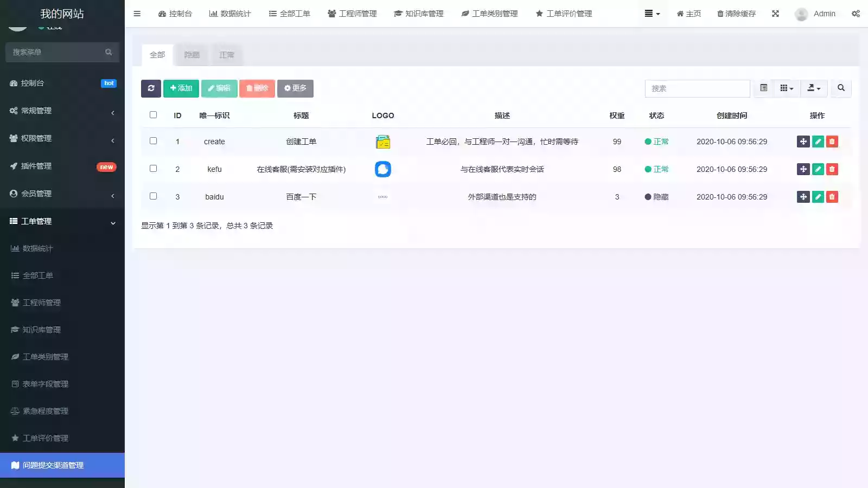868x488 pixels.
Task: Open the 清除缓存 (clear cache) function
Action: coord(736,14)
